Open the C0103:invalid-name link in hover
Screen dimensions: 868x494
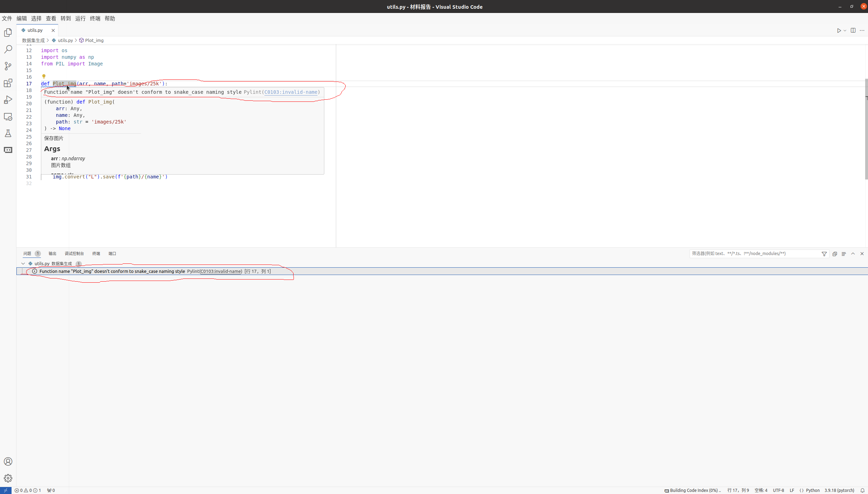pos(291,92)
